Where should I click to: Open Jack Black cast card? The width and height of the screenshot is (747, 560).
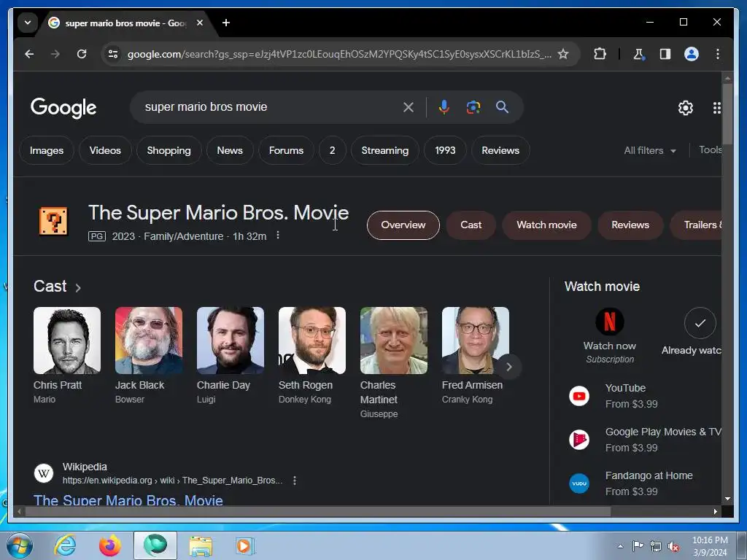tap(149, 355)
